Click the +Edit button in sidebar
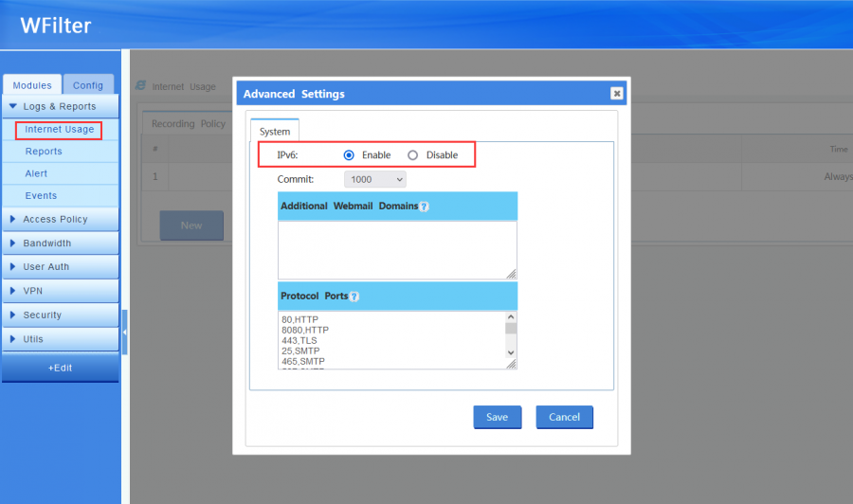Screen dimensions: 853x504 click(x=61, y=368)
